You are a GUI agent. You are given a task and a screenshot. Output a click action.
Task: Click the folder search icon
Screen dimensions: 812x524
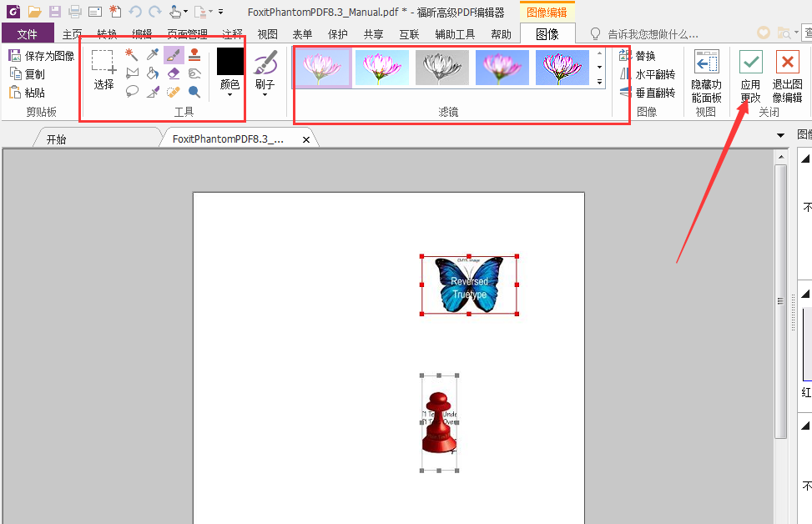(784, 33)
